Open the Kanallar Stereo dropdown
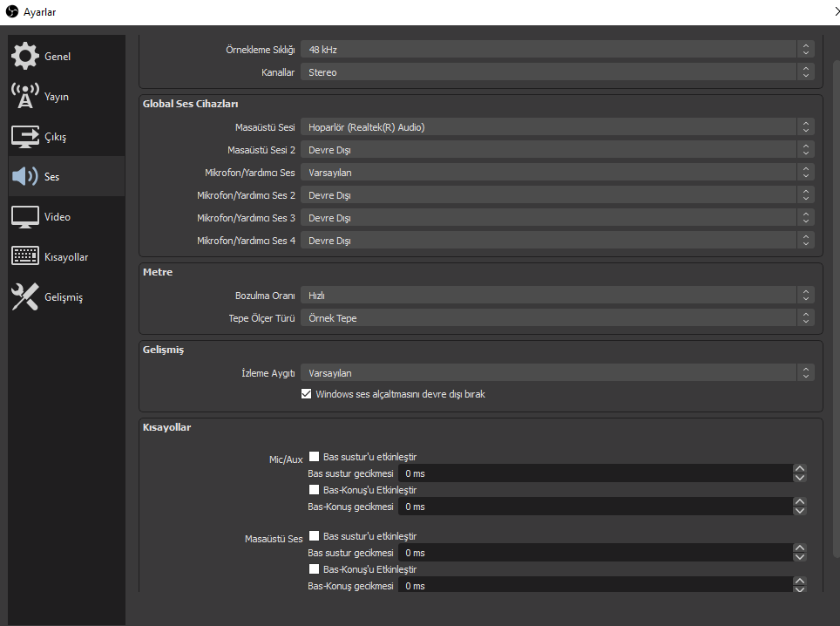This screenshot has width=840, height=626. (x=557, y=71)
